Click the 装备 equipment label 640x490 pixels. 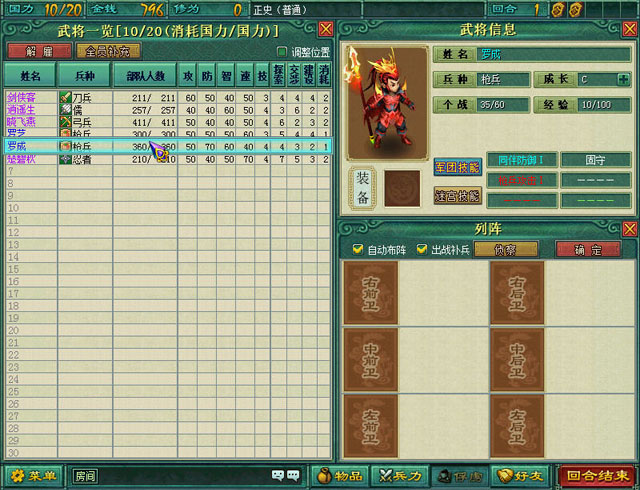(363, 188)
